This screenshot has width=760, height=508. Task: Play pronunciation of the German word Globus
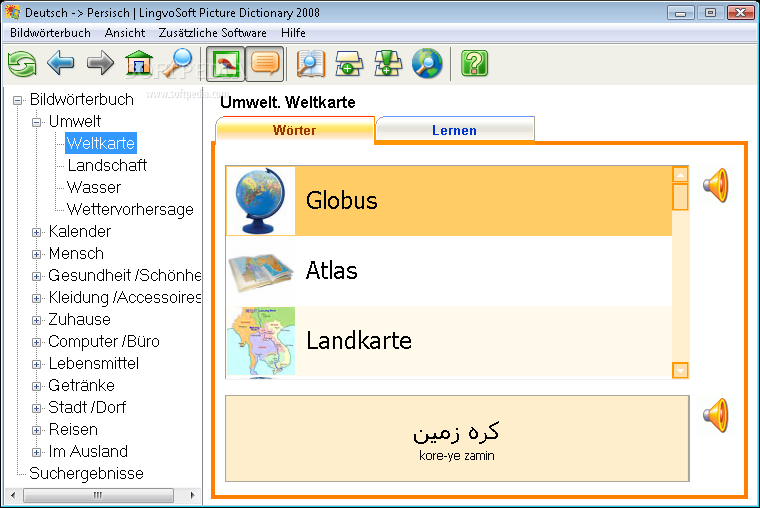coord(716,185)
